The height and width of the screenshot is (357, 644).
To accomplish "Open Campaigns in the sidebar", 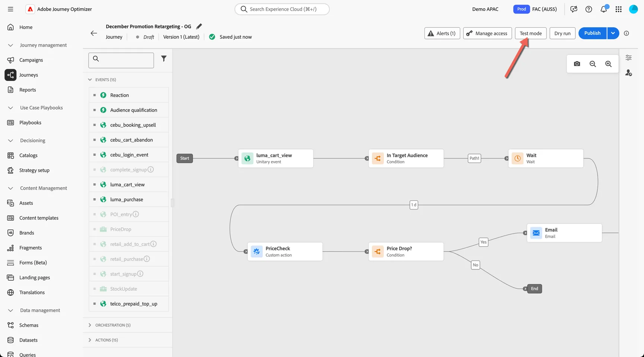I will 31,60.
